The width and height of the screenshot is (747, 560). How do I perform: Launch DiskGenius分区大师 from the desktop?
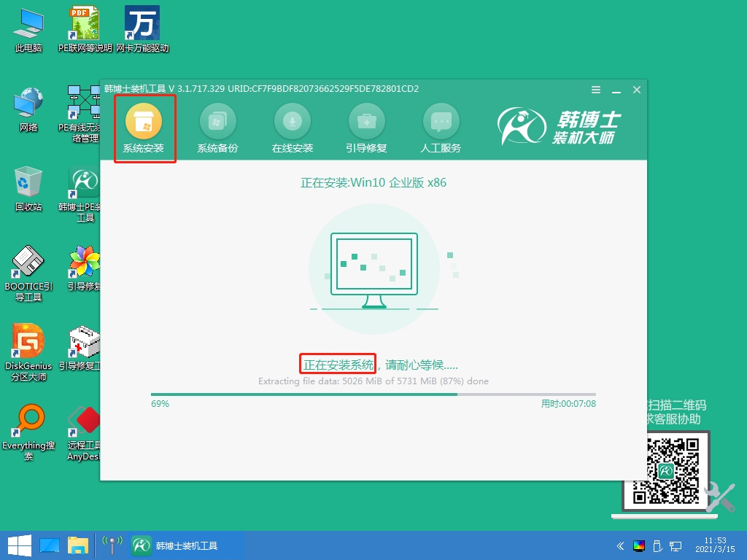[28, 341]
